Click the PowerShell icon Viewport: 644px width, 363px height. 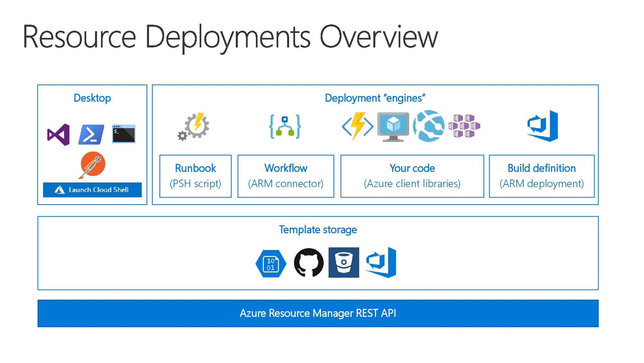(91, 134)
